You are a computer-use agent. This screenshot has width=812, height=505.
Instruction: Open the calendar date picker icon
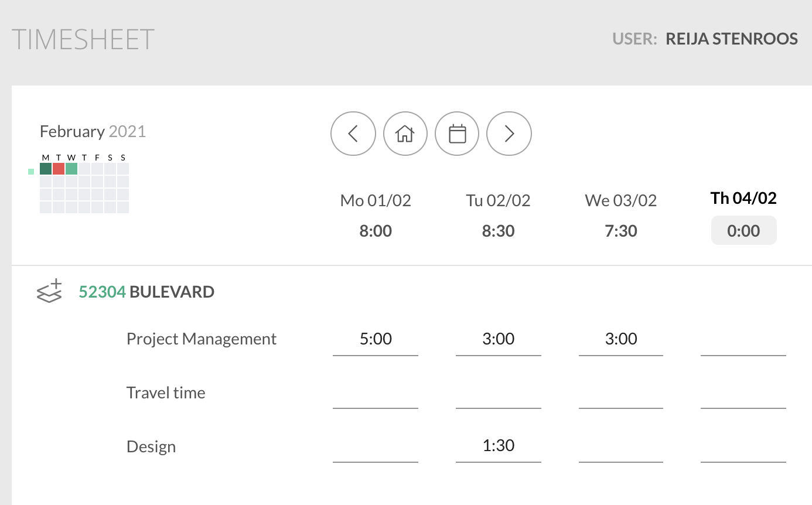pos(457,134)
